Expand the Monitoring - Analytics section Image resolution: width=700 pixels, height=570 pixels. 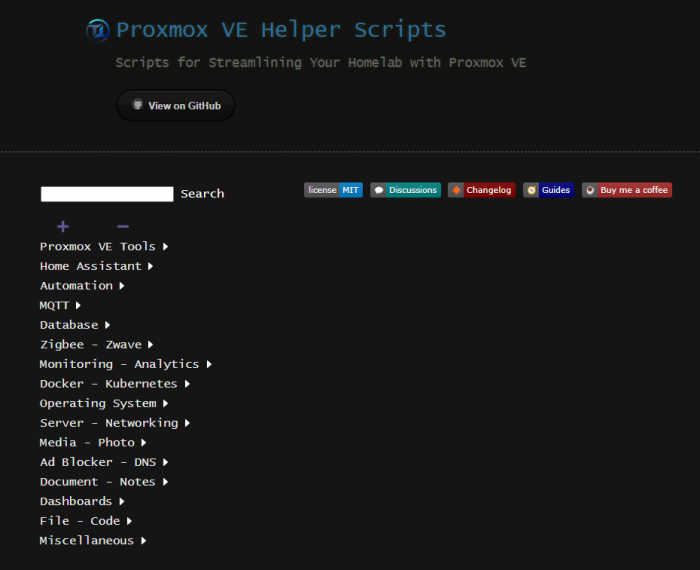pos(125,365)
